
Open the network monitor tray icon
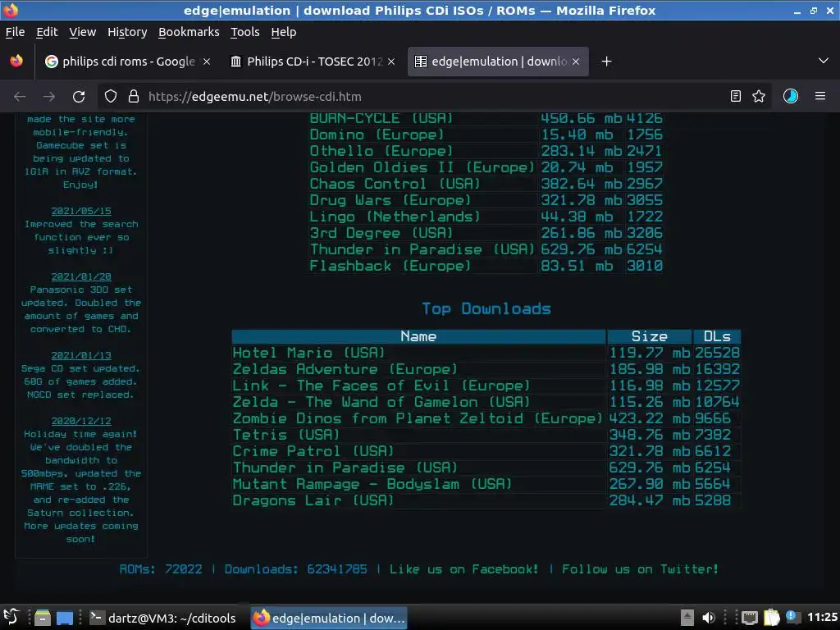[750, 619]
